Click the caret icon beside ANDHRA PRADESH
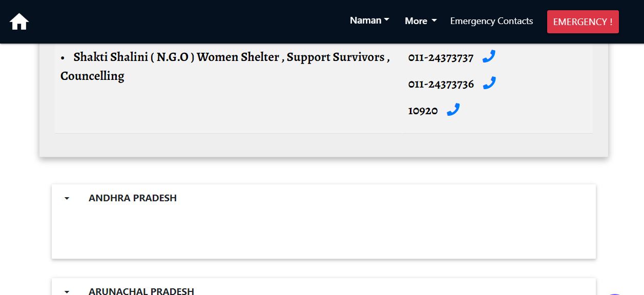This screenshot has width=644, height=295. point(67,198)
